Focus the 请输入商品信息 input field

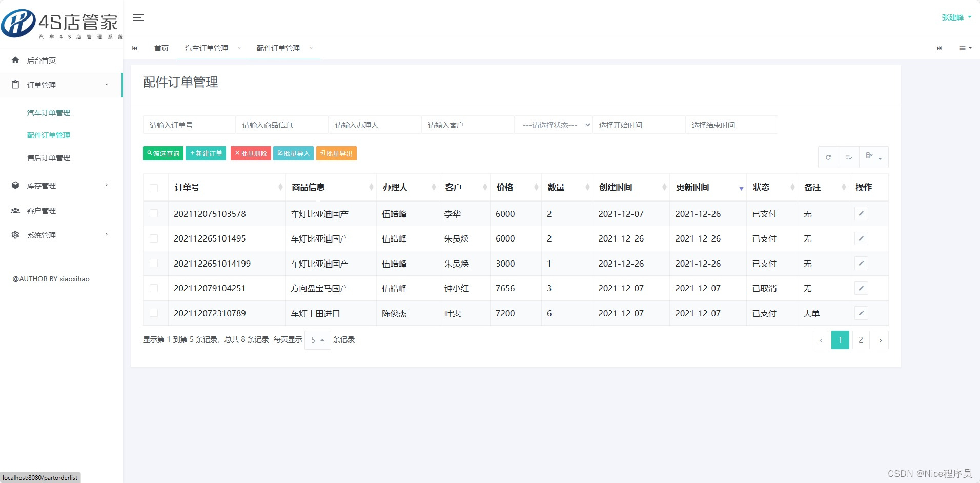tap(282, 125)
